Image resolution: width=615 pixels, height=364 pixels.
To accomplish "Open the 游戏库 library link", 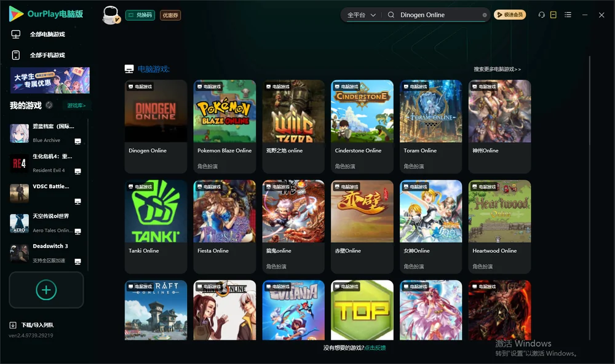I will [76, 106].
